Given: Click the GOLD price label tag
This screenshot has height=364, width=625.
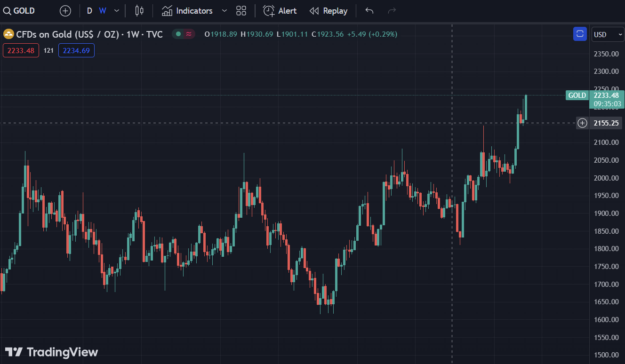Looking at the screenshot, I should (577, 95).
